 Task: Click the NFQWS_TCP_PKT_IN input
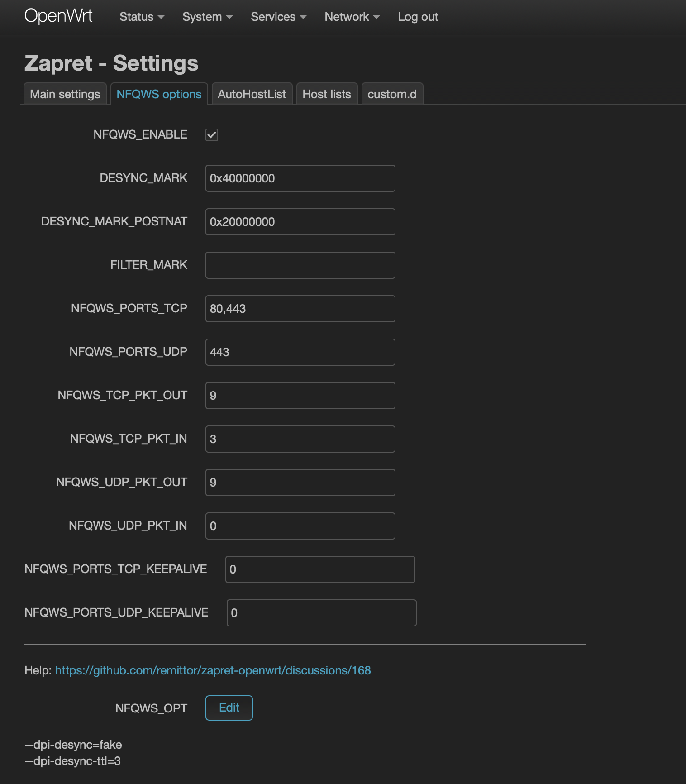pyautogui.click(x=300, y=439)
